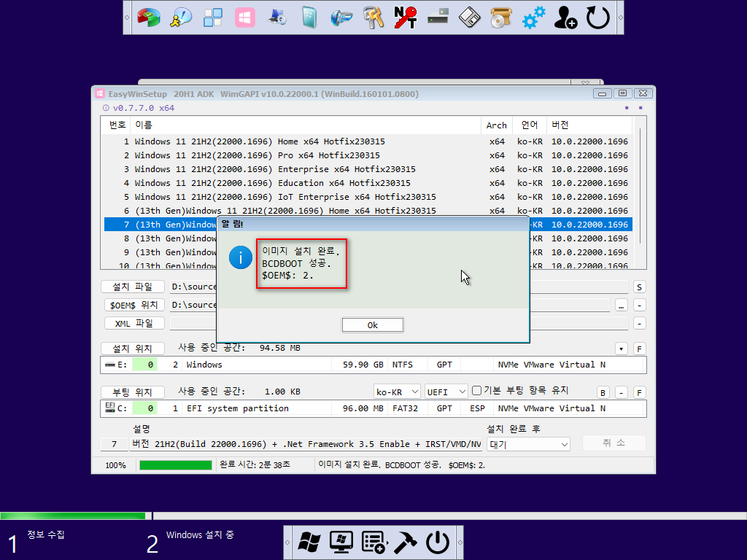This screenshot has height=560, width=747.
Task: Open the computer with gear settings icon
Action: coord(276,17)
